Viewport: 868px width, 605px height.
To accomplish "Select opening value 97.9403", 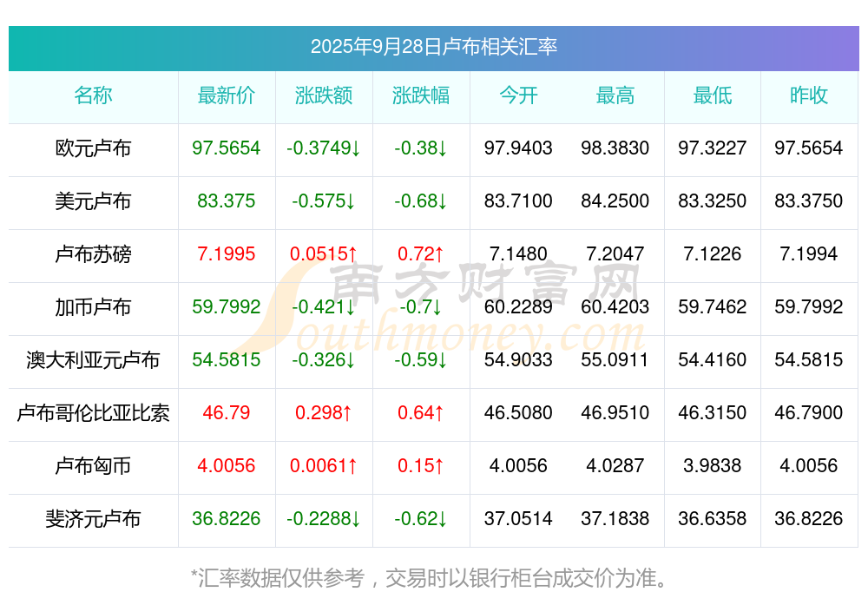I will pos(518,148).
